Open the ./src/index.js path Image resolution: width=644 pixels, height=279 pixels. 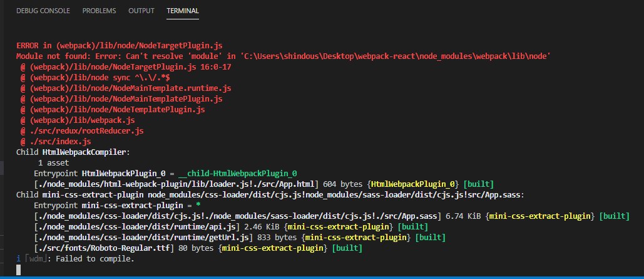[x=60, y=142]
